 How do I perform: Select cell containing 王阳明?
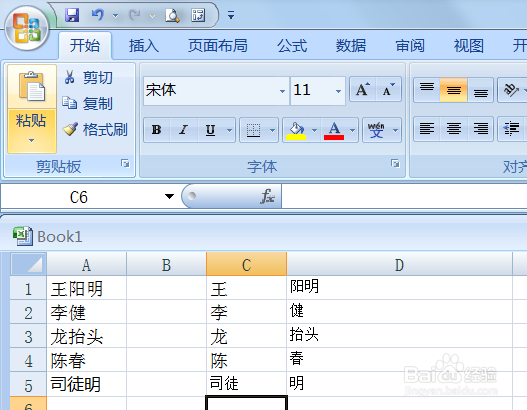86,288
